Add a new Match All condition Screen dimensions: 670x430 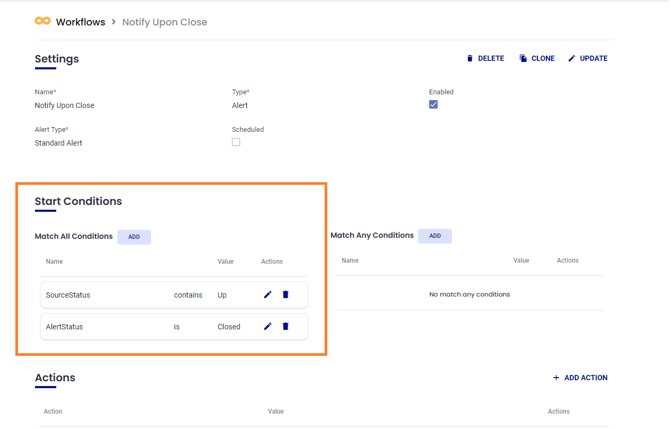[134, 237]
